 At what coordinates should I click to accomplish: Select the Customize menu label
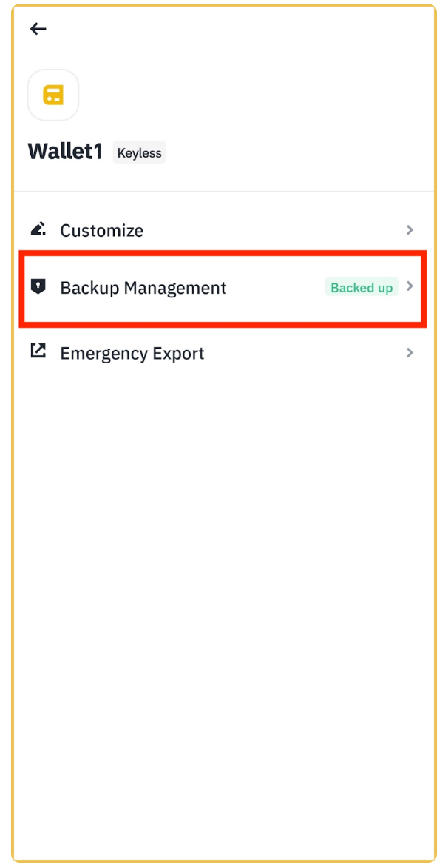point(102,231)
